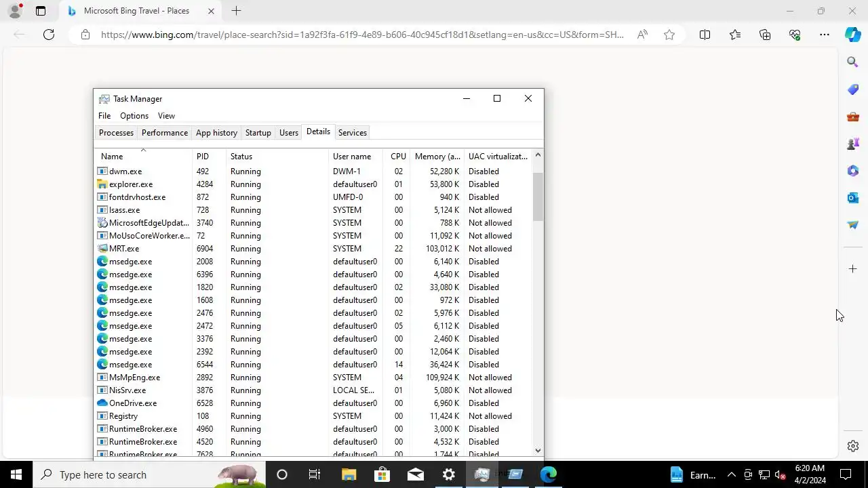Click the details list scrollbar thumb
Viewport: 868px width, 488px height.
coord(538,197)
